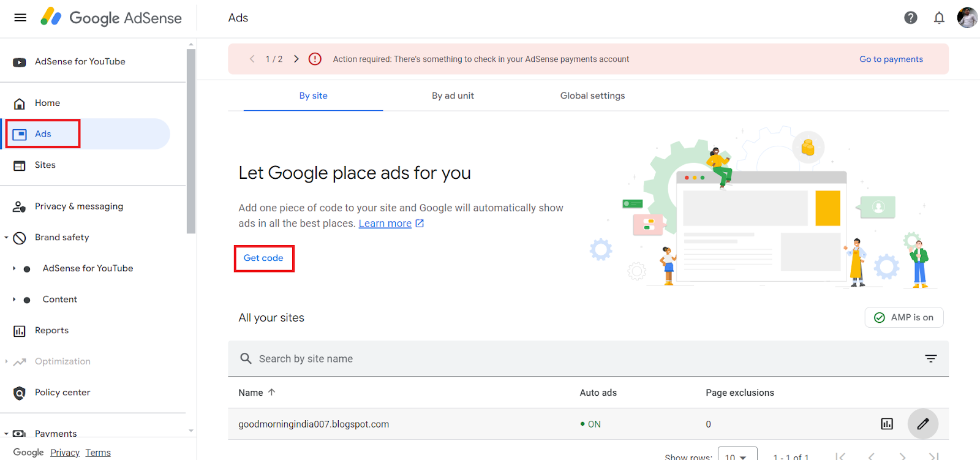This screenshot has height=460, width=980.
Task: Click the search magnifier icon
Action: pyautogui.click(x=246, y=358)
